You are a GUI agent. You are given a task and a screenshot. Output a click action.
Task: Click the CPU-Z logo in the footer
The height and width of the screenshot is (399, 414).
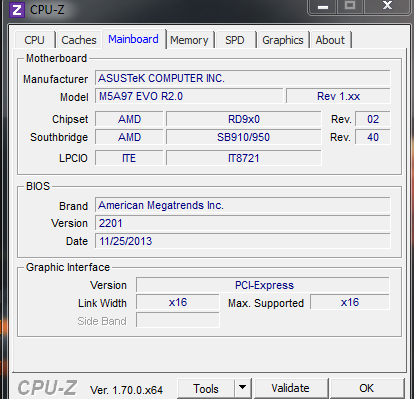pyautogui.click(x=47, y=388)
